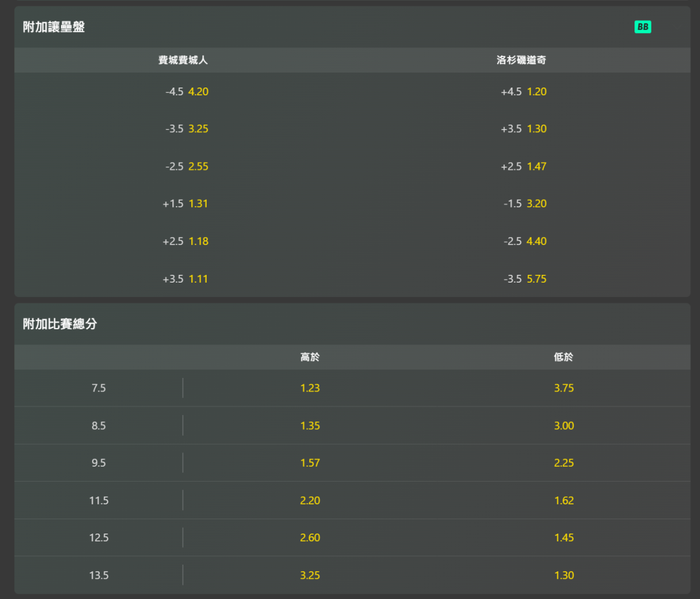Bet over 7.5 total at 1.23
Image resolution: width=700 pixels, height=599 pixels.
click(x=310, y=388)
